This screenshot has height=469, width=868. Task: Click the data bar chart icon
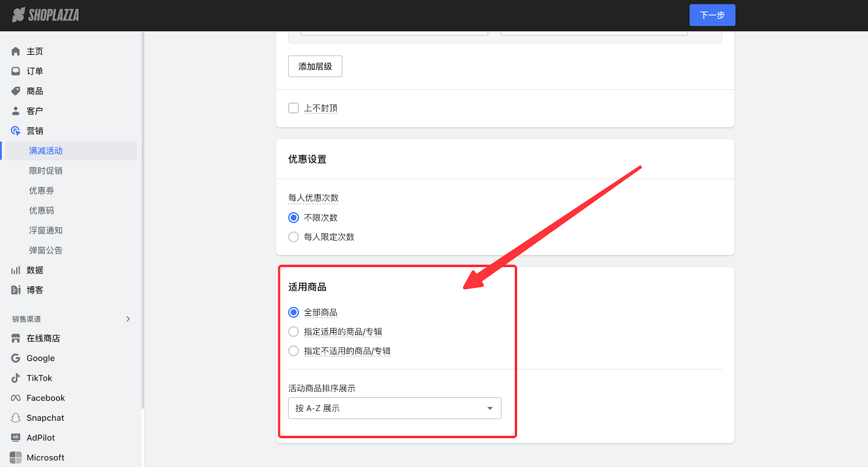tap(16, 270)
